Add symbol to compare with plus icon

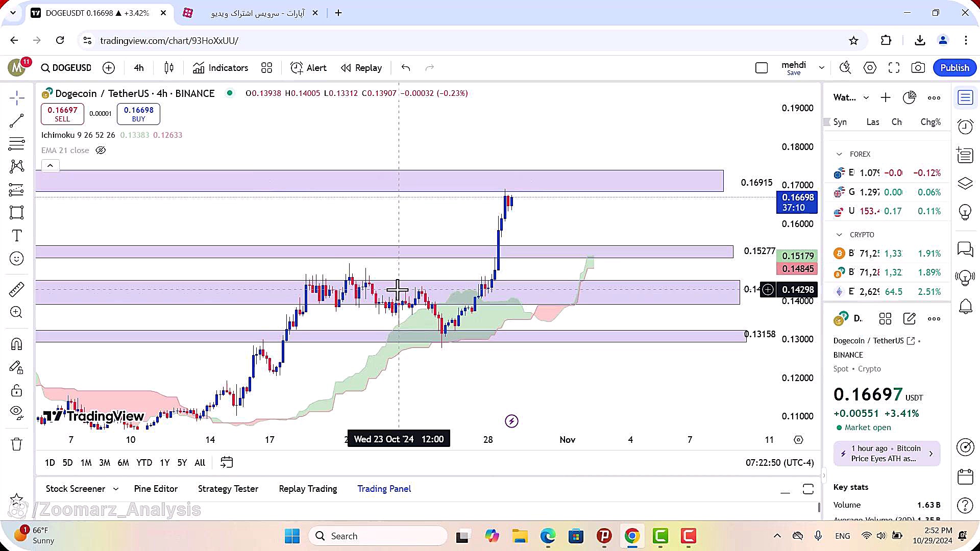click(109, 68)
